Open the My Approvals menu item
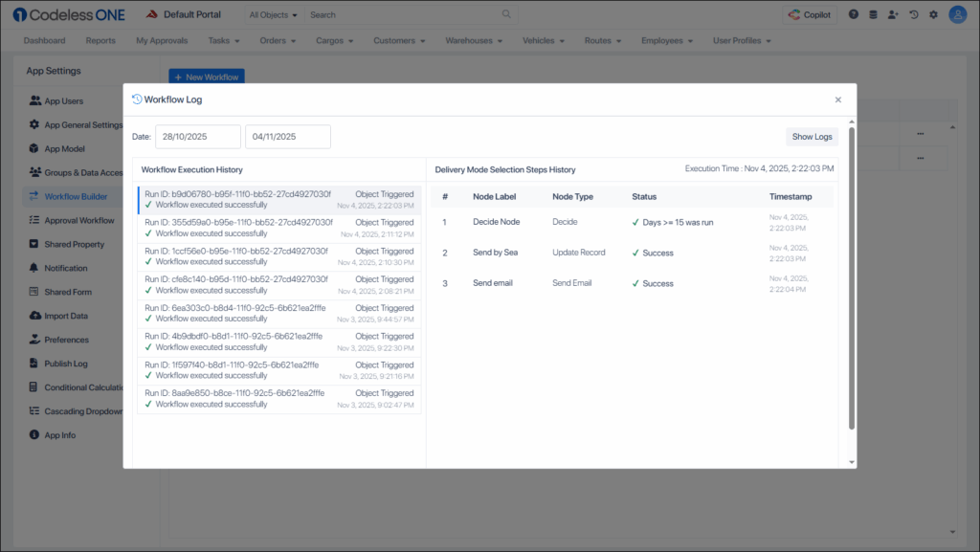Viewport: 980px width, 552px height. [x=162, y=41]
